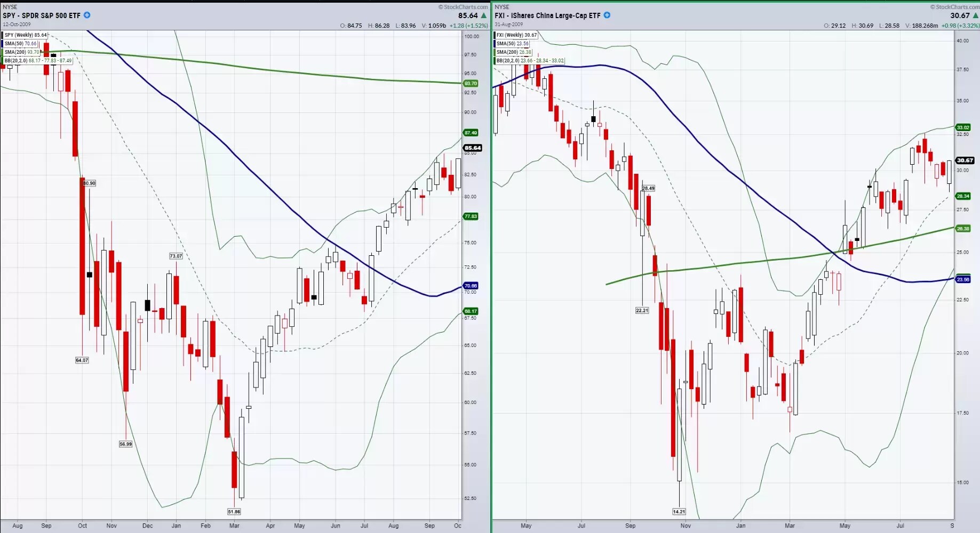980x533 pixels.
Task: Click the FXI open value O: 29.12
Action: [x=834, y=26]
